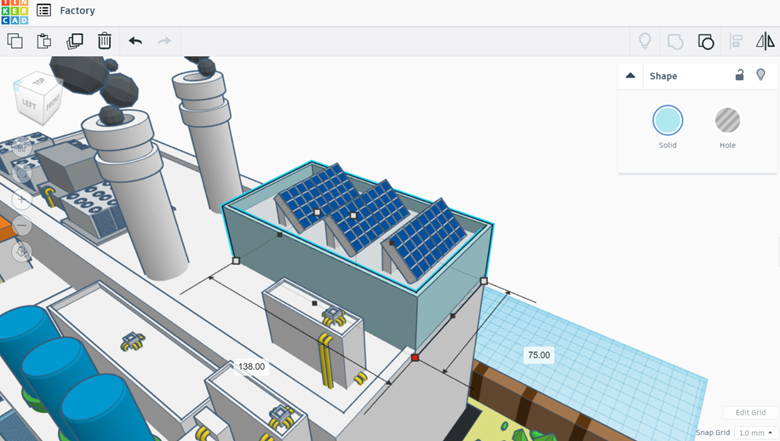Click the Group shapes toolbar icon

point(675,41)
